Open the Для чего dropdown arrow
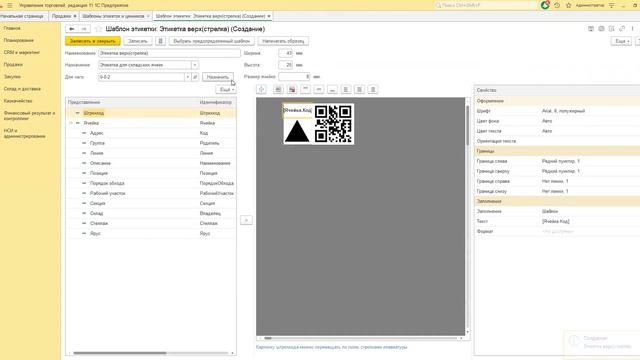This screenshot has height=360, width=640. point(187,77)
